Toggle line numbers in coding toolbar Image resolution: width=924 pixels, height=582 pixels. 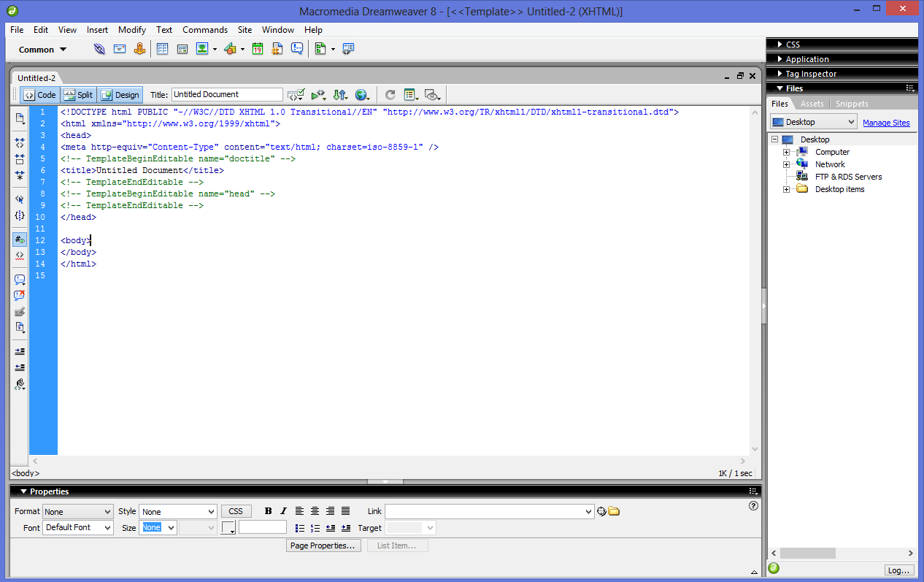20,240
